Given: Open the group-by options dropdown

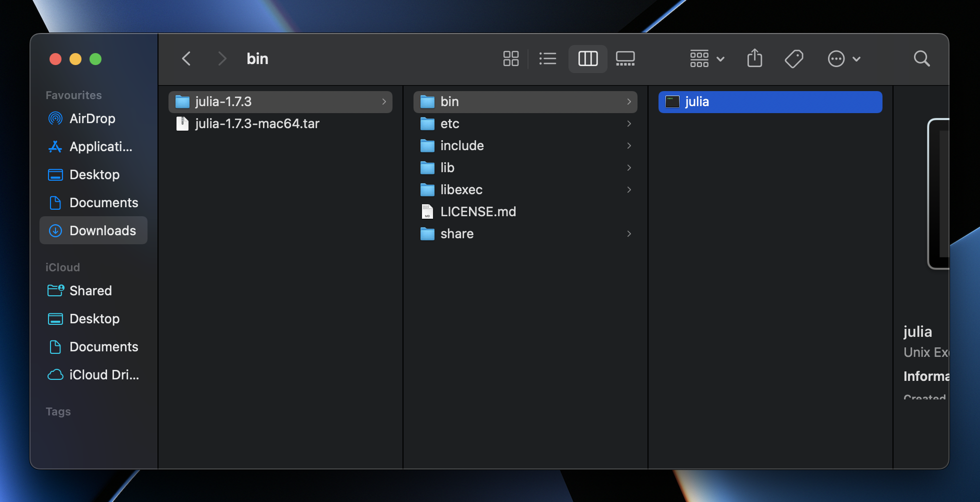Looking at the screenshot, I should tap(707, 59).
